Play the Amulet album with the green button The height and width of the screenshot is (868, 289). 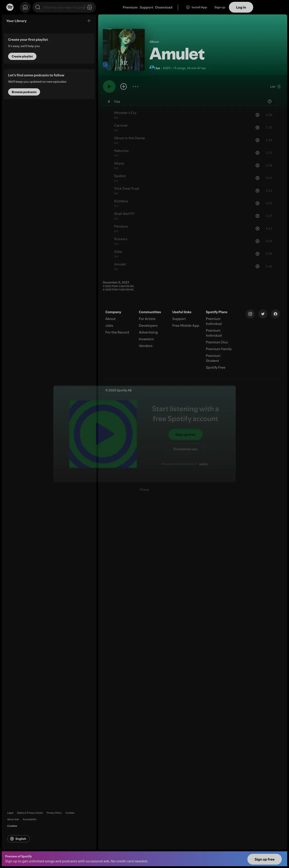[109, 87]
